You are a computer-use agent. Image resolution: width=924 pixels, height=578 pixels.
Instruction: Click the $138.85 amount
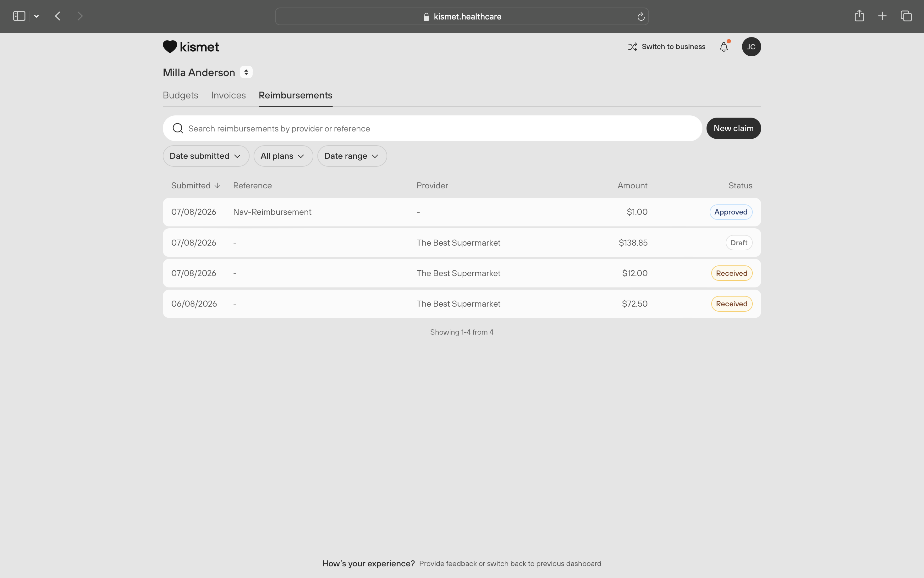pos(633,243)
